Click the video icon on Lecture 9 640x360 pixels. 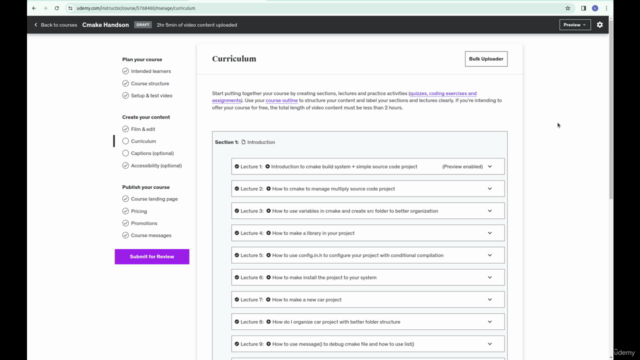(269, 344)
